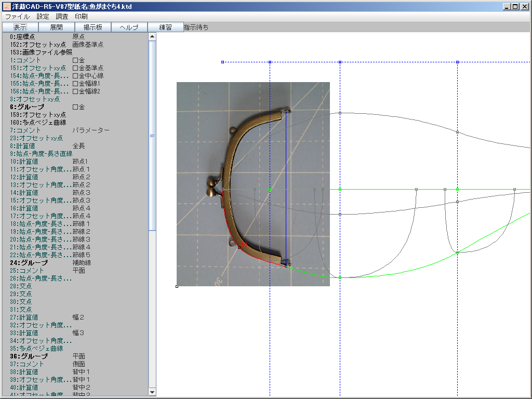Screen dimensions: 532x399
Task: Select row 33:計算値 幅3
Action: tap(47, 333)
